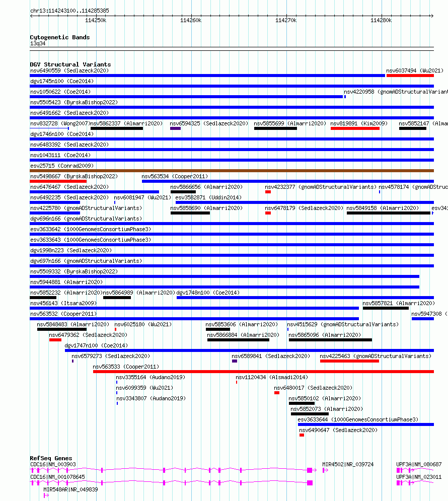Select the nsv6099359 (Wu2021) label
This screenshot has width=448, height=501.
[144, 388]
